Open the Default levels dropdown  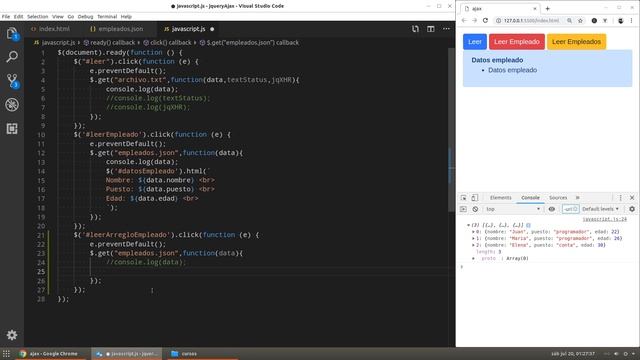tap(600, 209)
